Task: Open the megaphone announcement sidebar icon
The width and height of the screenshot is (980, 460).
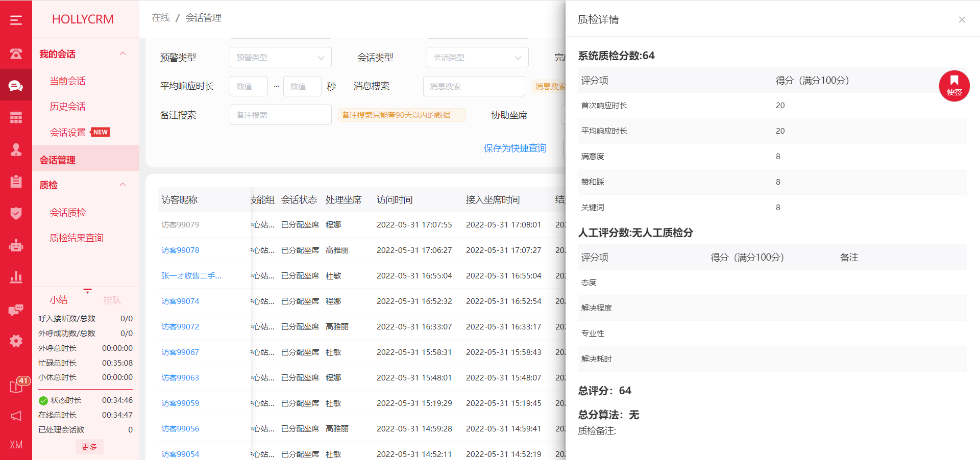Action: (x=16, y=416)
